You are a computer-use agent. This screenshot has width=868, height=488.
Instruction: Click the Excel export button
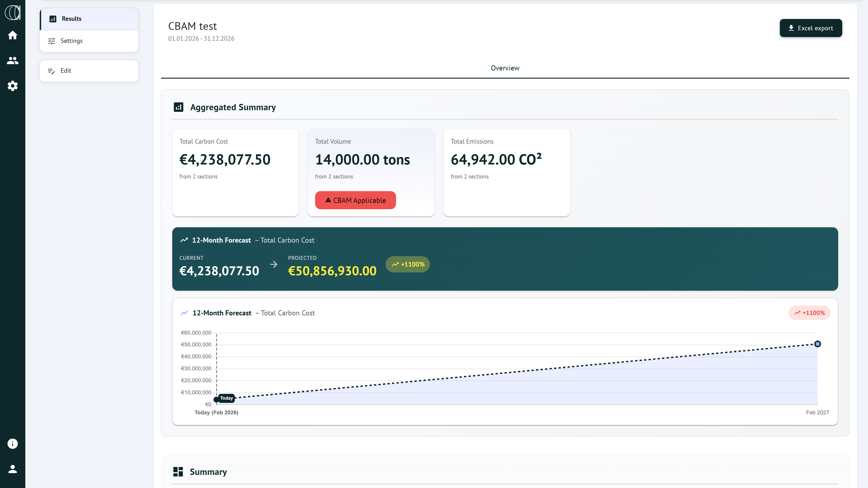tap(810, 28)
